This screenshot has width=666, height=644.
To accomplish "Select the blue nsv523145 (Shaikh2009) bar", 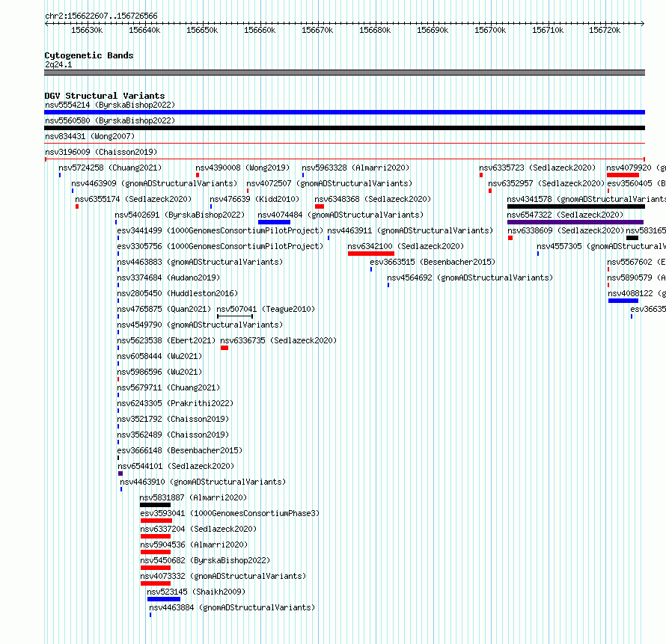I will [x=164, y=599].
